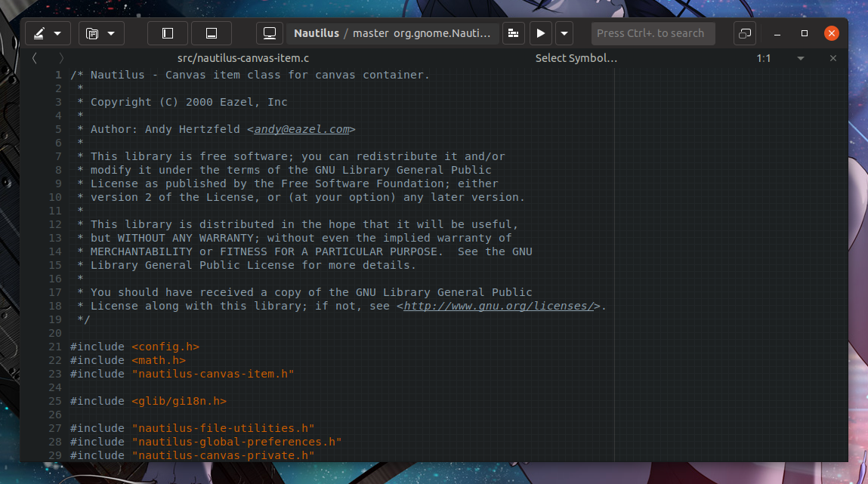
Task: Minimize the Builder window
Action: pos(777,34)
